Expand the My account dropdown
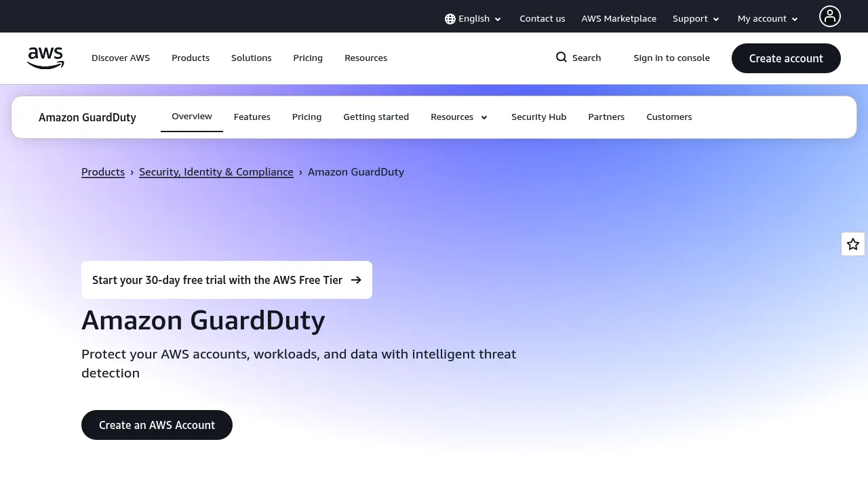Image resolution: width=868 pixels, height=488 pixels. pyautogui.click(x=768, y=19)
